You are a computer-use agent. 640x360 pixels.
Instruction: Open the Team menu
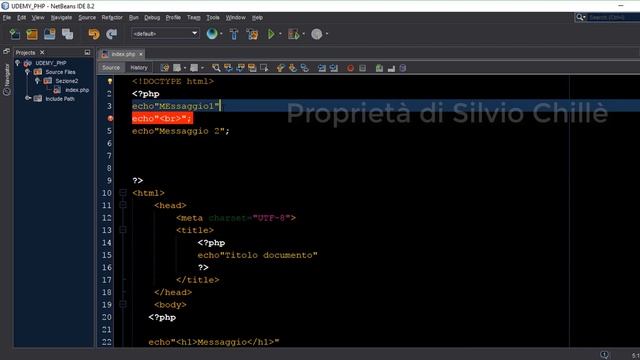tap(193, 18)
